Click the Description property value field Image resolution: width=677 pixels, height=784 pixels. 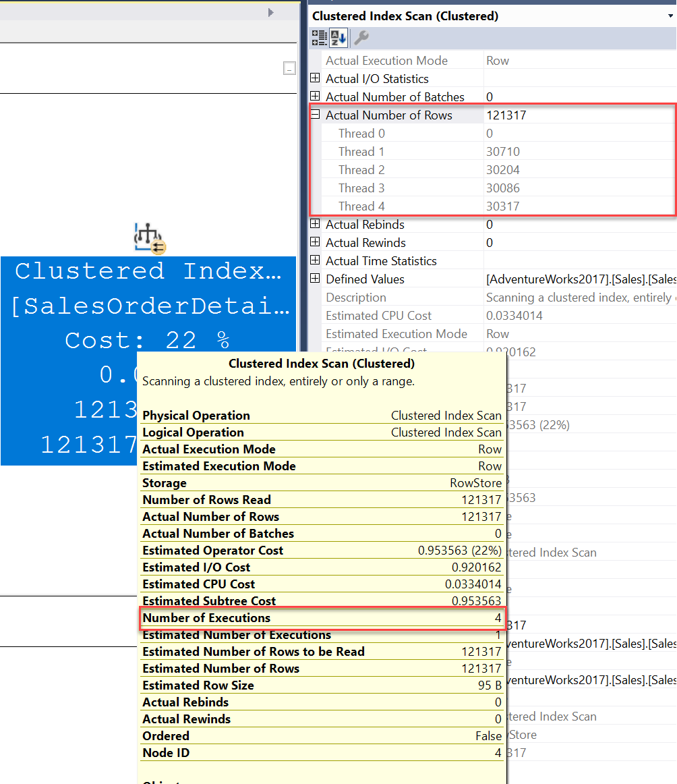[580, 298]
